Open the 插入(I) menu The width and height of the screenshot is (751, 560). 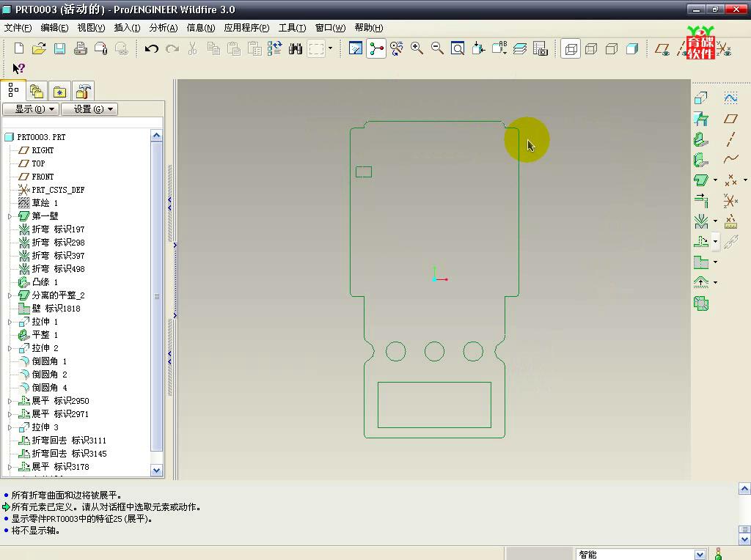coord(127,28)
